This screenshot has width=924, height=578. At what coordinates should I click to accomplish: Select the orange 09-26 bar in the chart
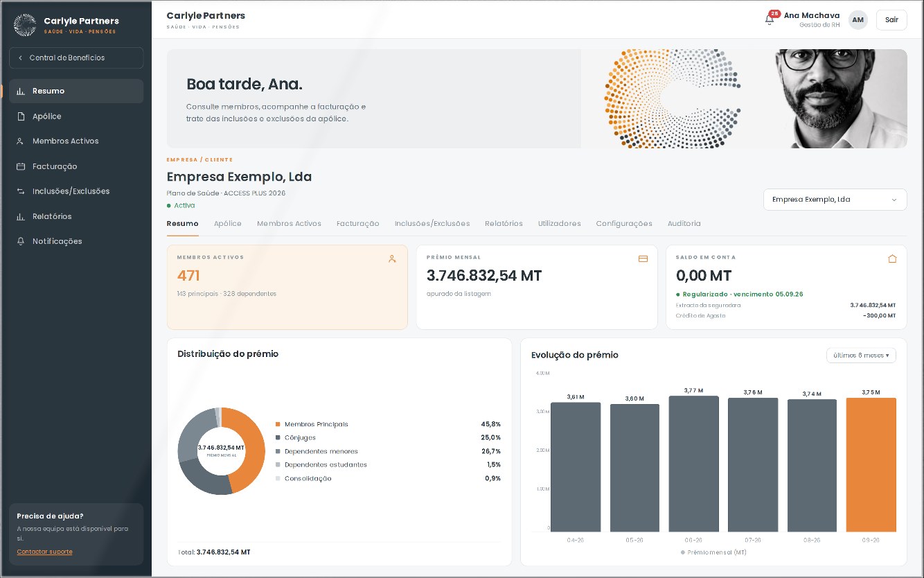pos(871,465)
